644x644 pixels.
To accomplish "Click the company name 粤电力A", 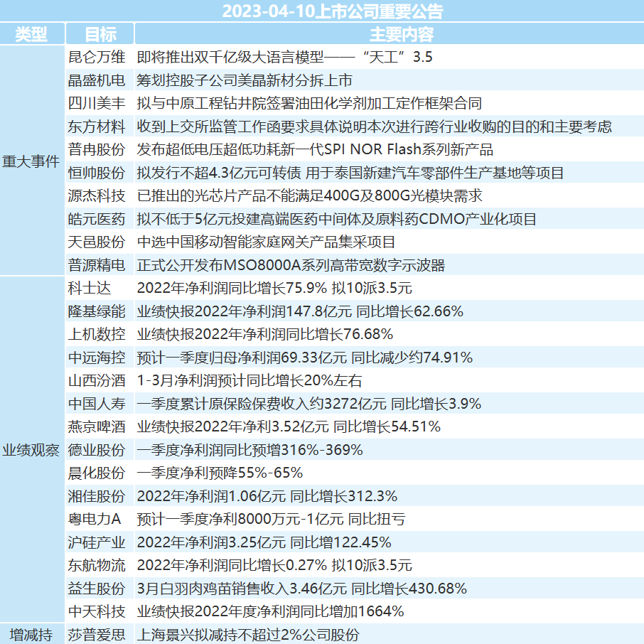I will pos(95,519).
